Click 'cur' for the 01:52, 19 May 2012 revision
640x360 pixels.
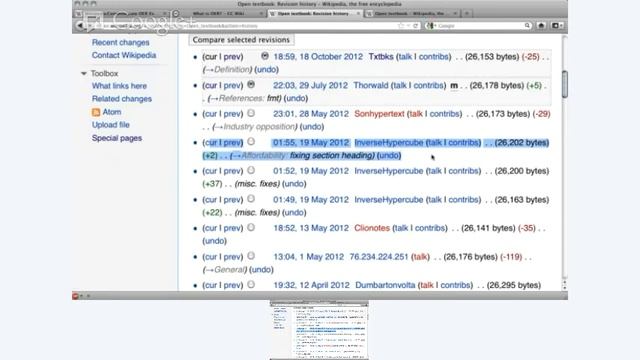tap(211, 171)
